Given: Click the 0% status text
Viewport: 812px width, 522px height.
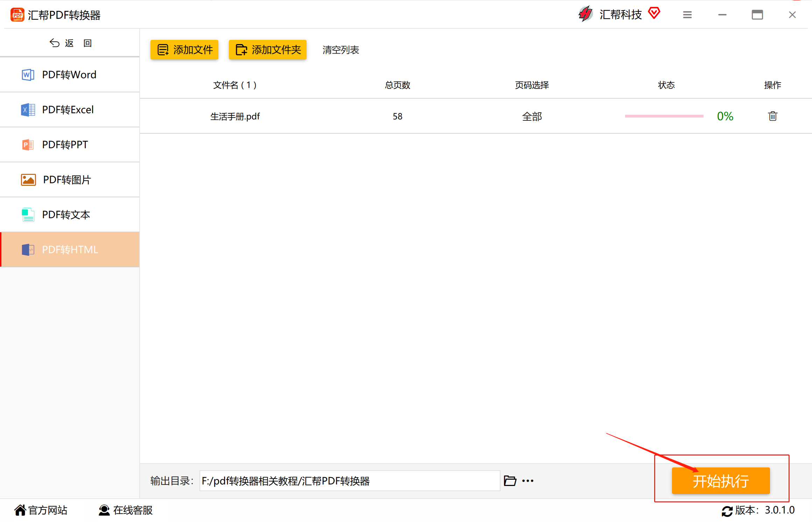Looking at the screenshot, I should click(725, 116).
